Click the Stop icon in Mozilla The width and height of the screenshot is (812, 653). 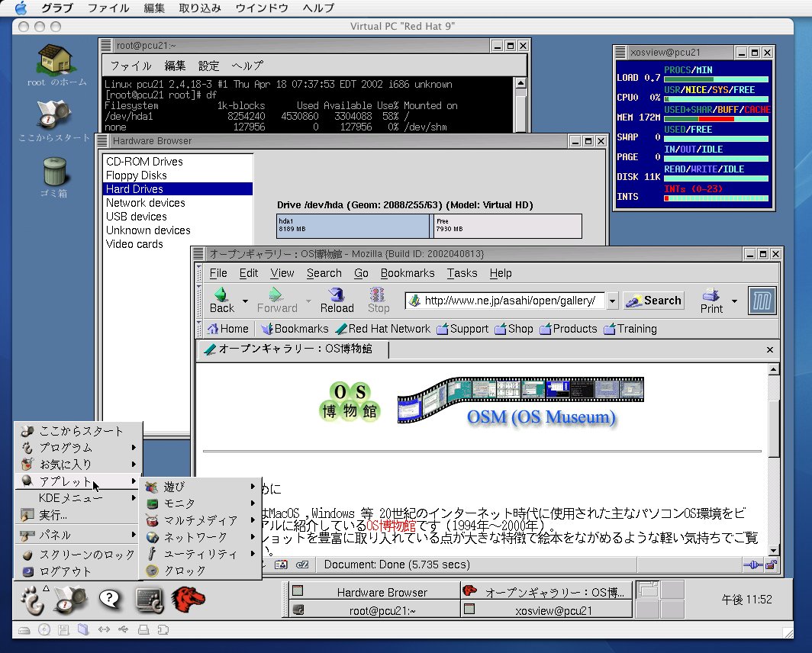pyautogui.click(x=378, y=301)
